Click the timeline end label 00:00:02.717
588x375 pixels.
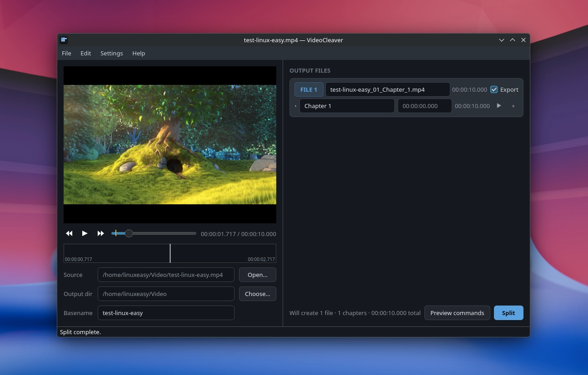(261, 259)
